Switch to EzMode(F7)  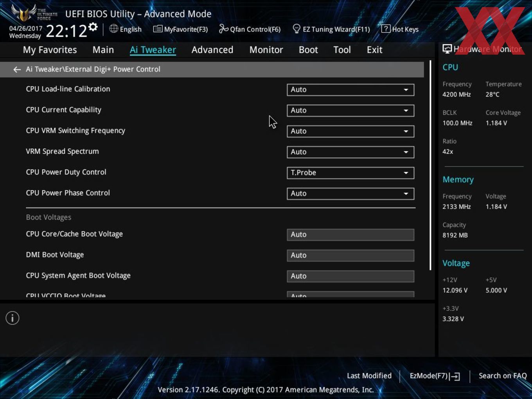435,376
